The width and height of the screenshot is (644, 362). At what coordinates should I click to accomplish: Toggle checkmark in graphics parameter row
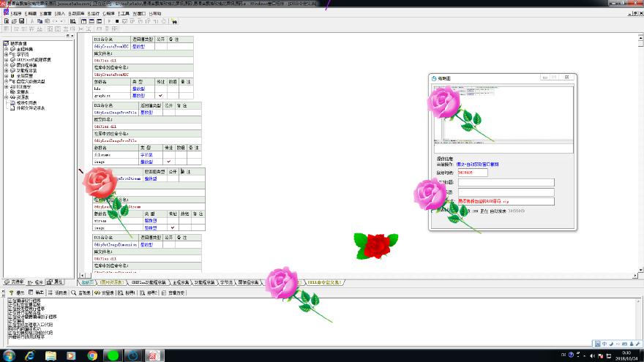point(160,95)
